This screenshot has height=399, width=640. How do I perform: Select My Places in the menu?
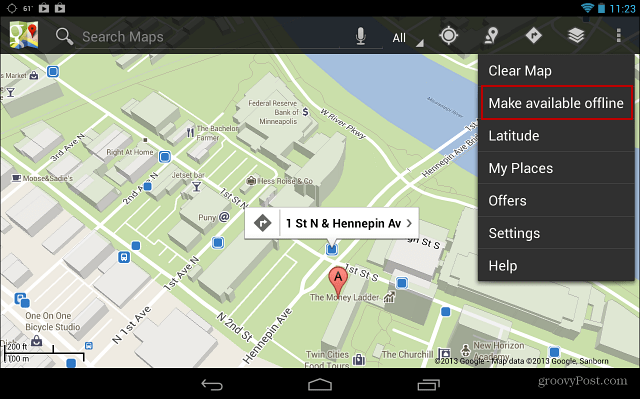point(556,168)
